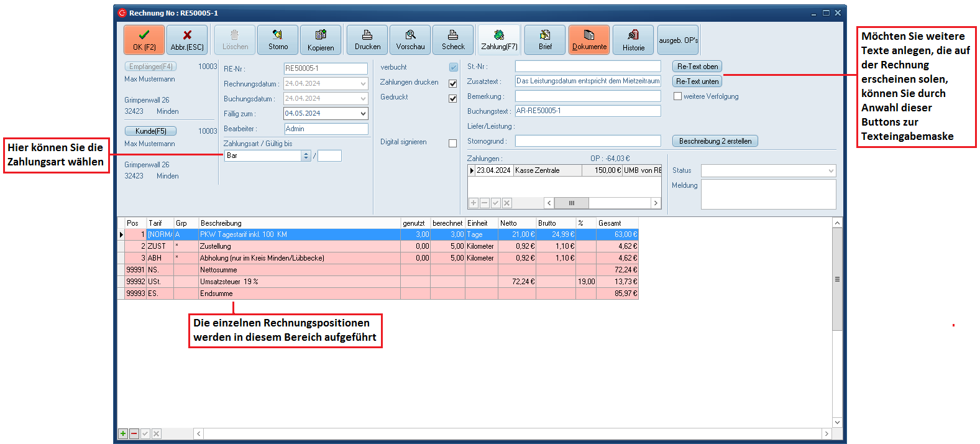Viewport: 980px width, 444px height.
Task: Click the Storno toolbar icon
Action: pos(278,40)
